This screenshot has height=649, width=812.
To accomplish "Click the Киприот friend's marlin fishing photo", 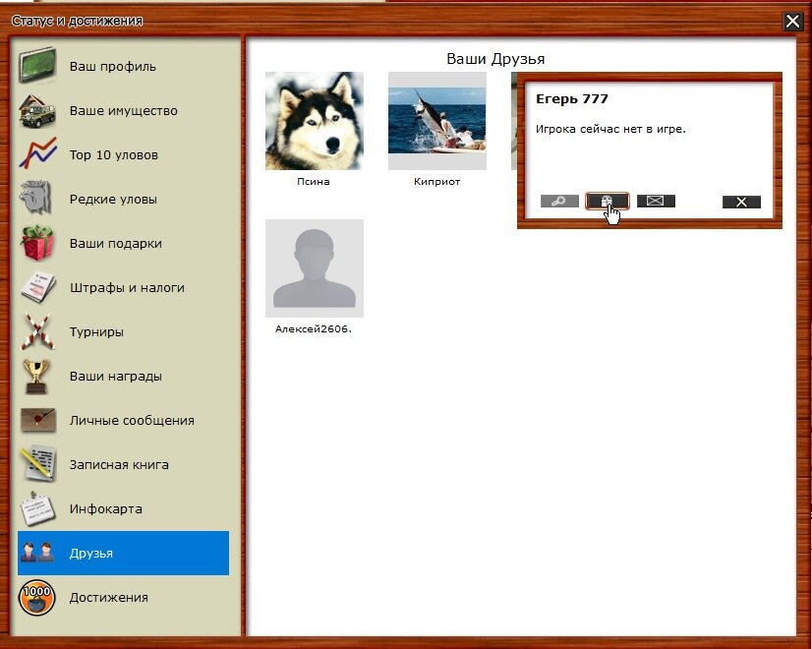I will pos(437,121).
